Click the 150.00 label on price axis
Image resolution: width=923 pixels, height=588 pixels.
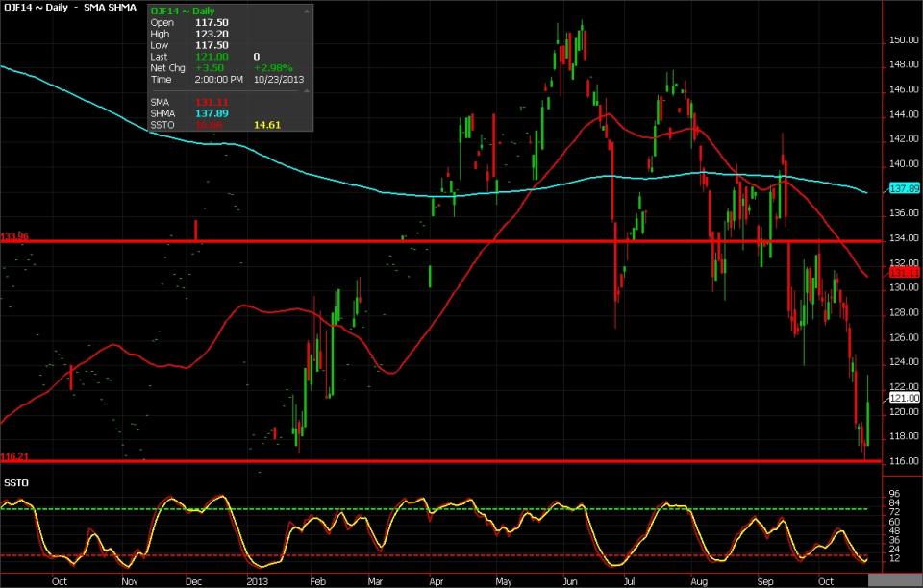pos(902,40)
